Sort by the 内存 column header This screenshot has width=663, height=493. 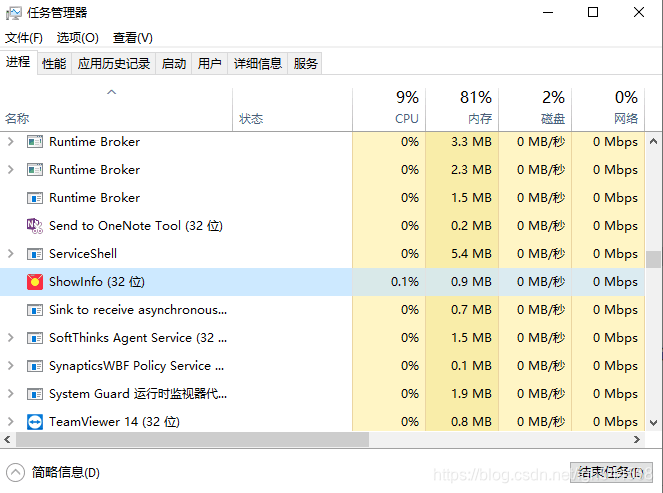tap(462, 110)
